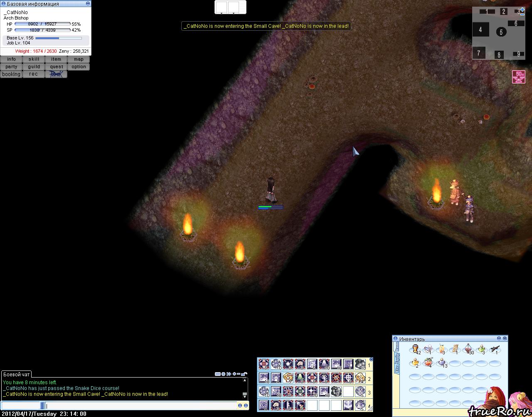Use the green cross skill in hotbar row 3
The width and height of the screenshot is (532, 417).
(300, 392)
